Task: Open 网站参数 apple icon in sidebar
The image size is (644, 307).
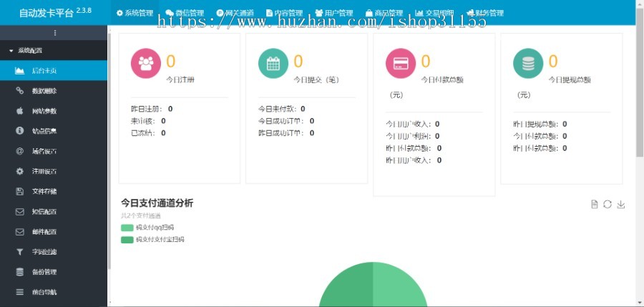Action: [x=20, y=111]
